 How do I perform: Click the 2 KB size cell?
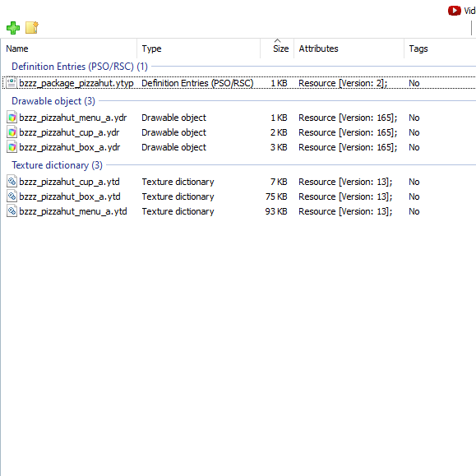tap(279, 132)
